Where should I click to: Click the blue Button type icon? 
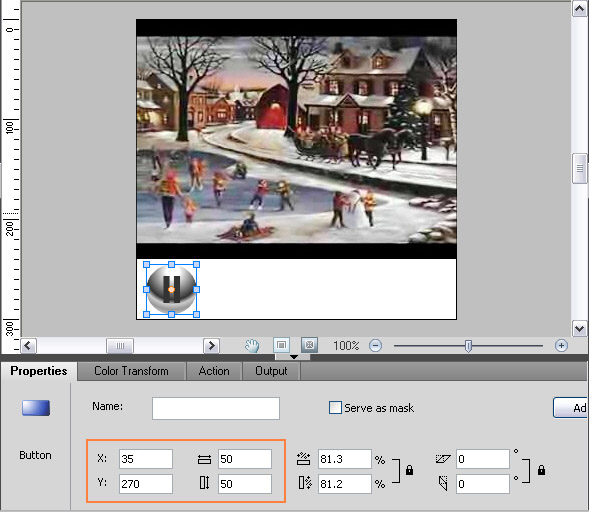pyautogui.click(x=36, y=408)
